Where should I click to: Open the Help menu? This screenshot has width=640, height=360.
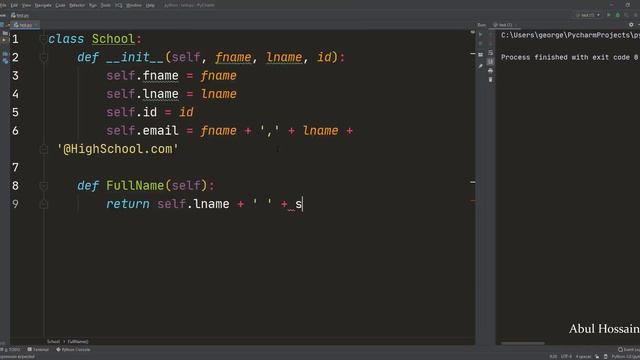pyautogui.click(x=150, y=5)
